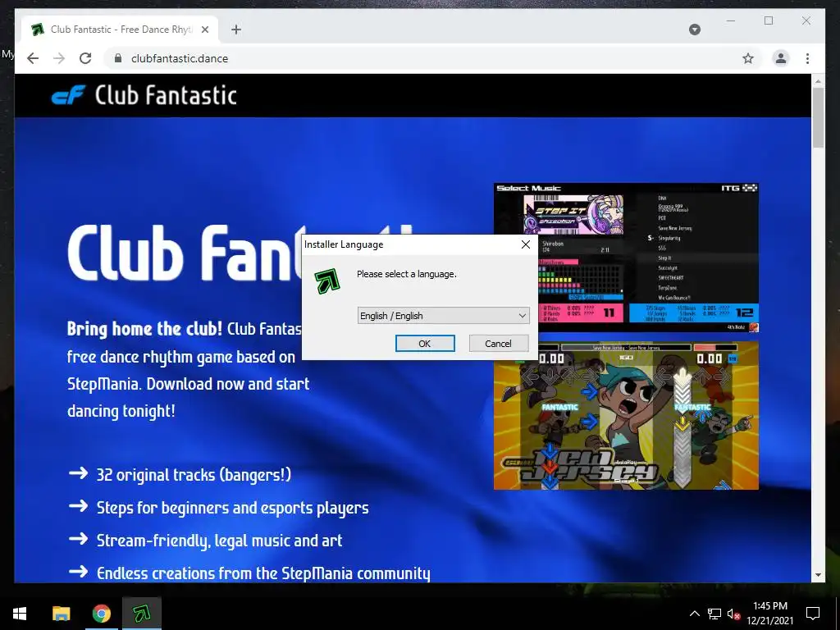Click 'Please select a language.' label
Image resolution: width=840 pixels, height=630 pixels.
(407, 274)
